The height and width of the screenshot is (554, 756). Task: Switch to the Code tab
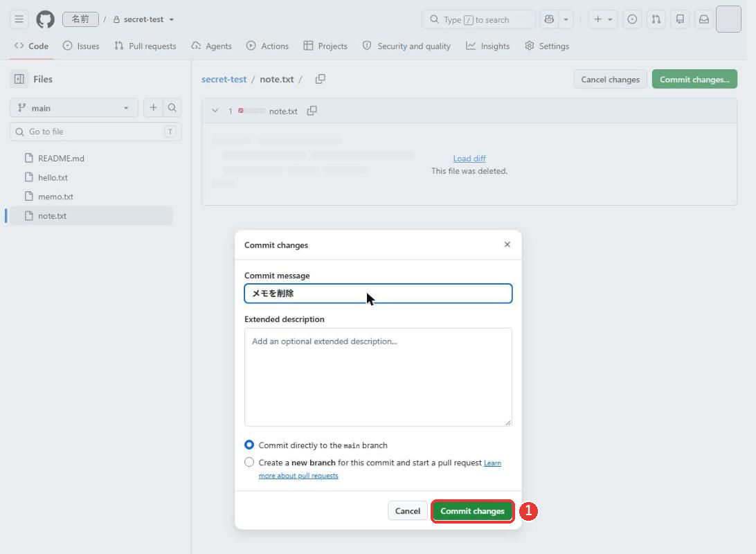(31, 46)
